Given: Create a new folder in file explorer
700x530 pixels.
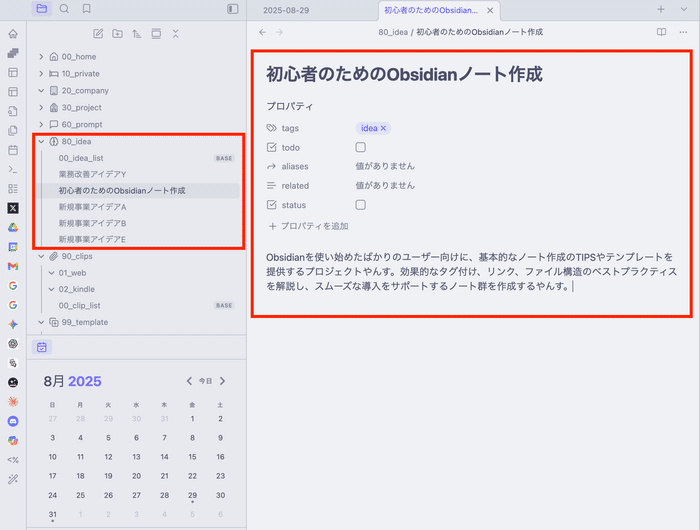Looking at the screenshot, I should click(117, 33).
